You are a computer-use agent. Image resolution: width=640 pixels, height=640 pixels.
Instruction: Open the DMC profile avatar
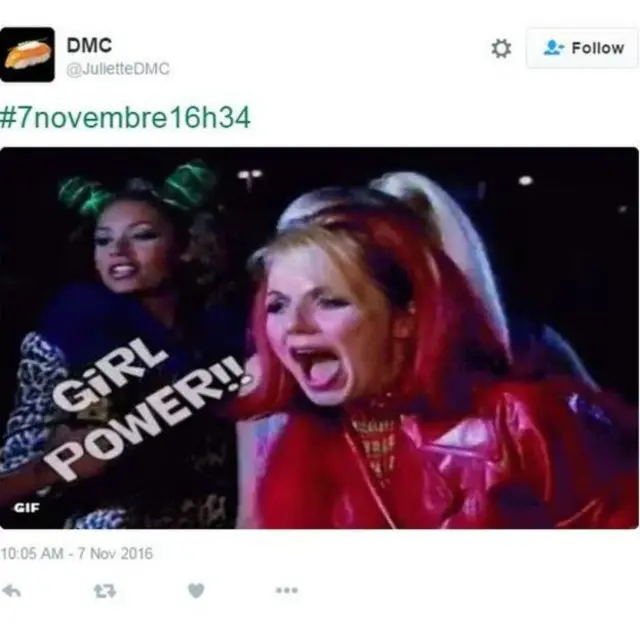click(27, 55)
